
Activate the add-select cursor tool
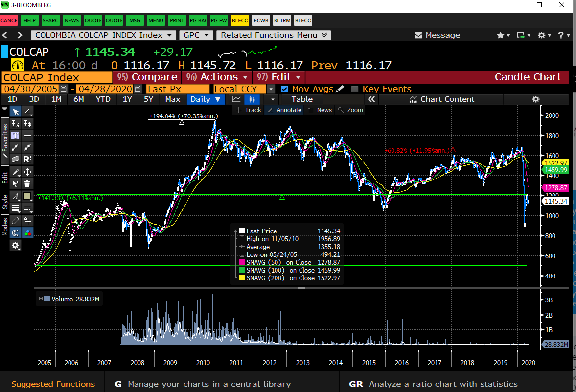click(x=16, y=184)
